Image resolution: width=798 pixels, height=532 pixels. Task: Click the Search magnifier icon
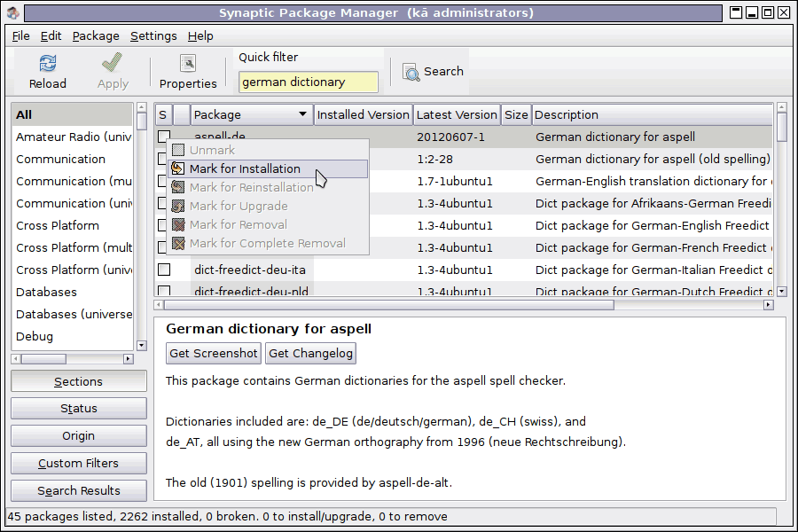[x=411, y=73]
